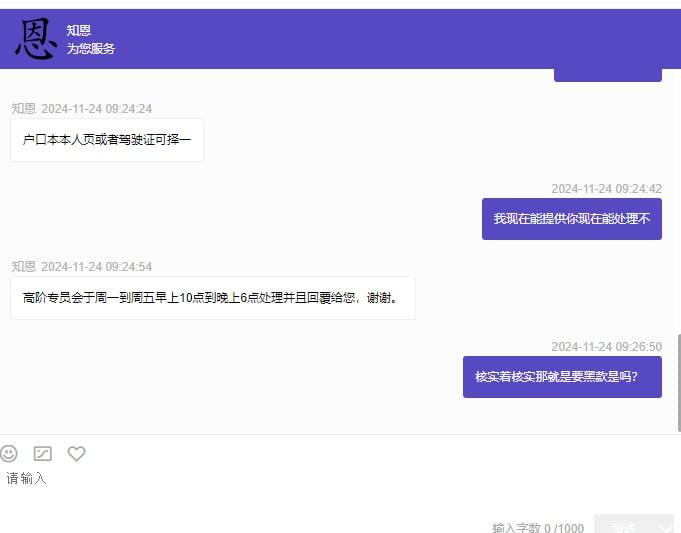Click the 核实着核实那就是要黑款是吗 message bubble
681x533 pixels.
(x=561, y=377)
